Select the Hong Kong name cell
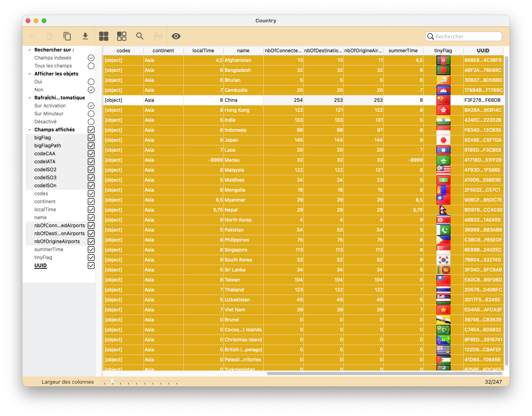 (x=243, y=110)
